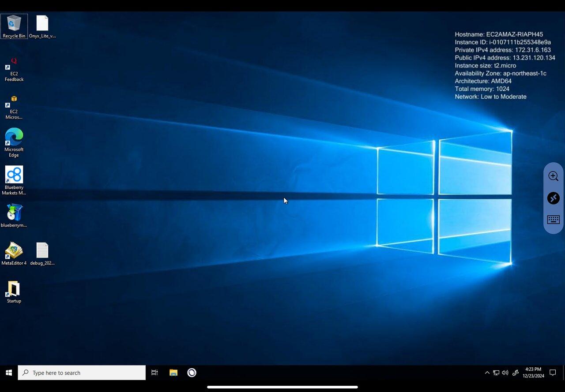Screen dimensions: 565x392
Task: Open Task View from the taskbar
Action: click(154, 373)
